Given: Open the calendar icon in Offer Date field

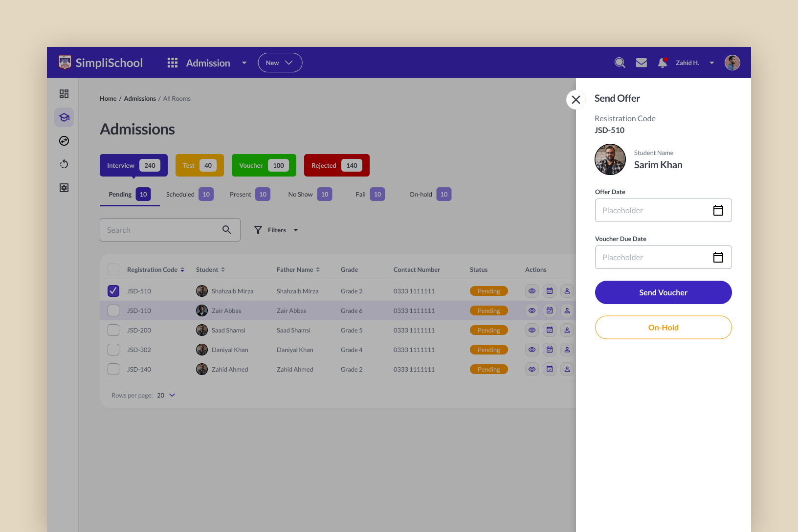Looking at the screenshot, I should [x=718, y=210].
